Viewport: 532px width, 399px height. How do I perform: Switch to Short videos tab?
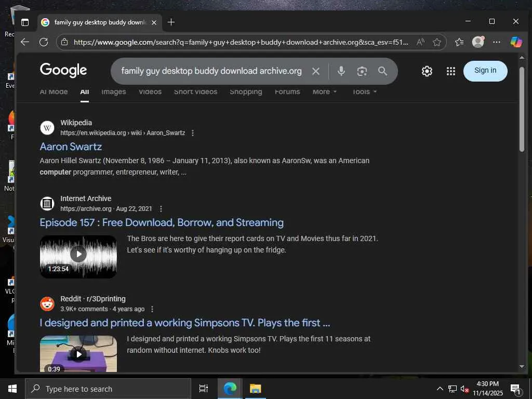click(x=195, y=91)
